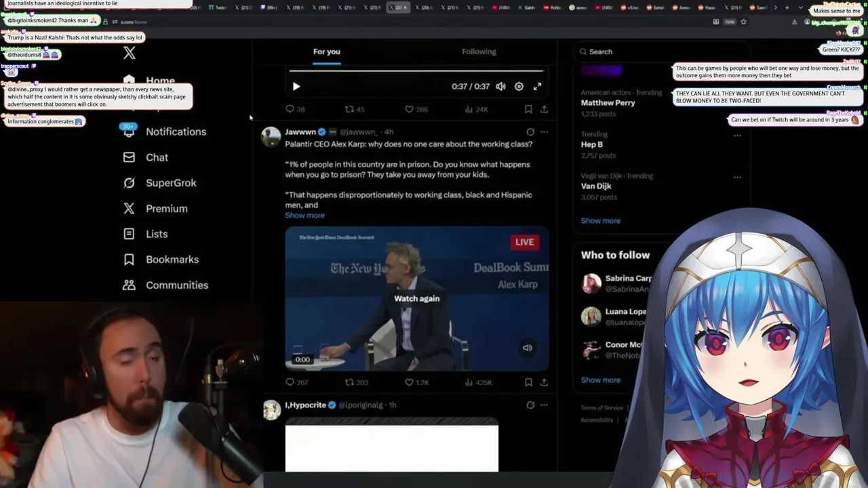Open more options on the Jawwwn post
The image size is (868, 488).
tap(544, 132)
